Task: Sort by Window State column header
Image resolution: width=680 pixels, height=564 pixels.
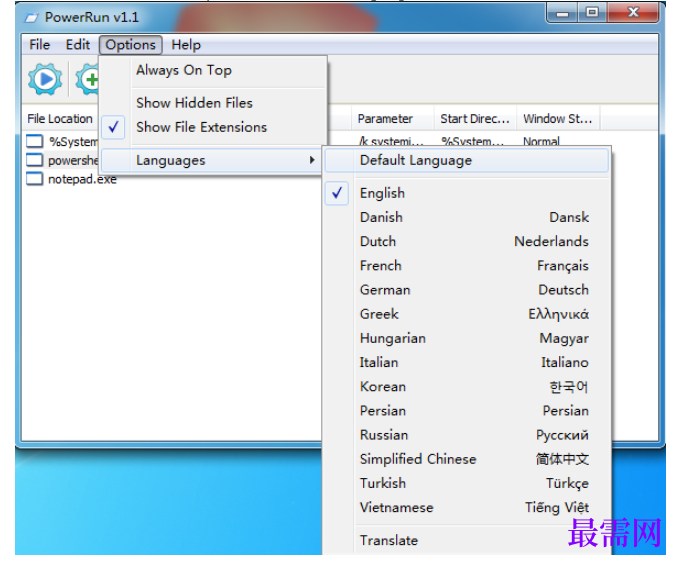Action: coord(558,119)
